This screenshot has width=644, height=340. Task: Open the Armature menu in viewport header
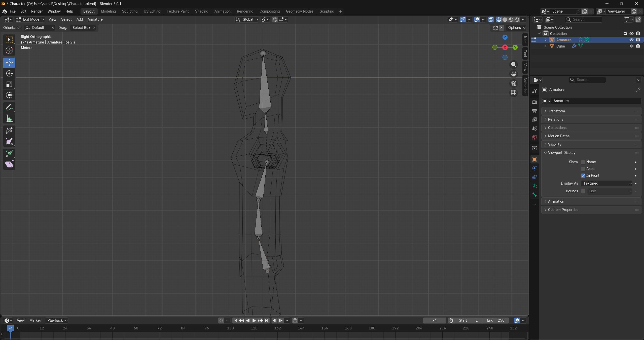pyautogui.click(x=95, y=19)
